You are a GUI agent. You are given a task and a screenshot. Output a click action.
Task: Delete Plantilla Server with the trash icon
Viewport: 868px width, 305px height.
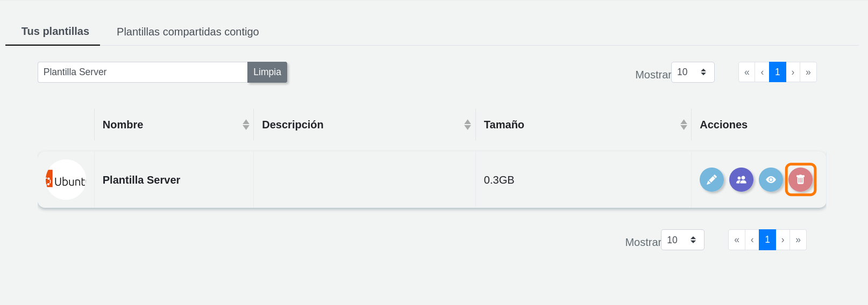(x=800, y=180)
